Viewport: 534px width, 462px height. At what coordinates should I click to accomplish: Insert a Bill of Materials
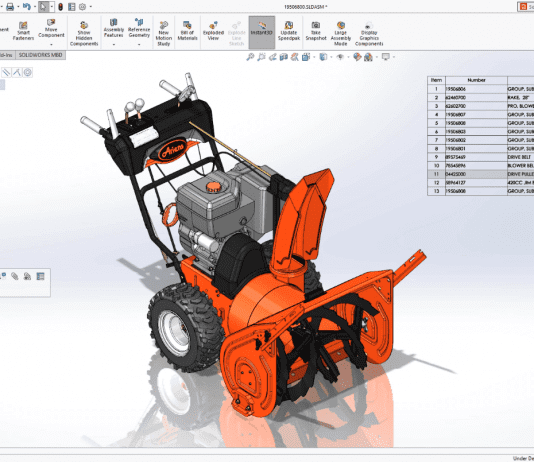pos(187,31)
